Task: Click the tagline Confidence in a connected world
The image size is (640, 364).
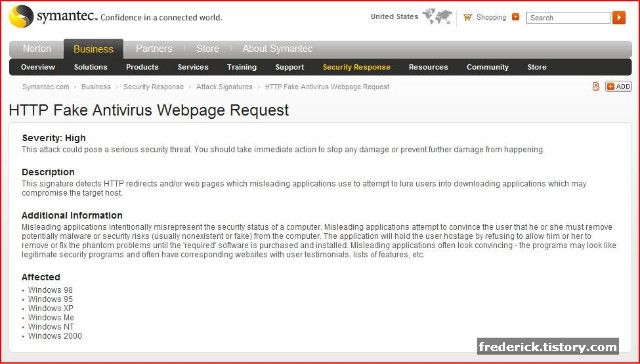Action: (x=161, y=18)
